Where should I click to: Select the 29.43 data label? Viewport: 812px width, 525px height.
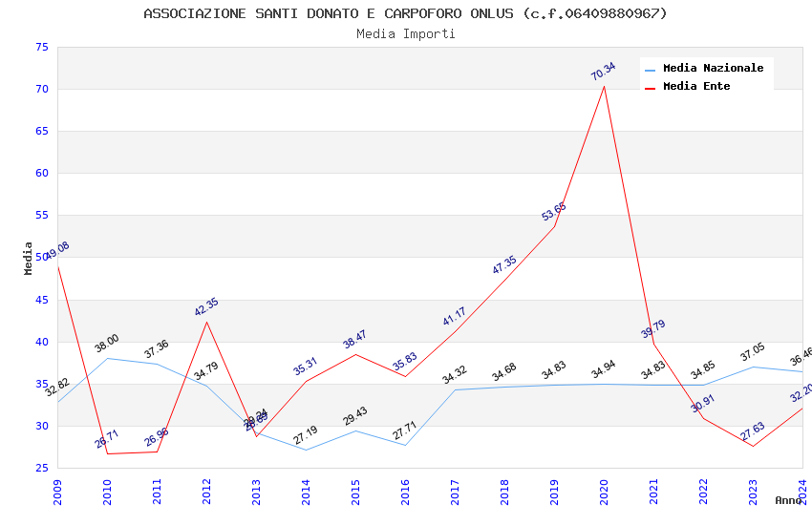pos(354,415)
